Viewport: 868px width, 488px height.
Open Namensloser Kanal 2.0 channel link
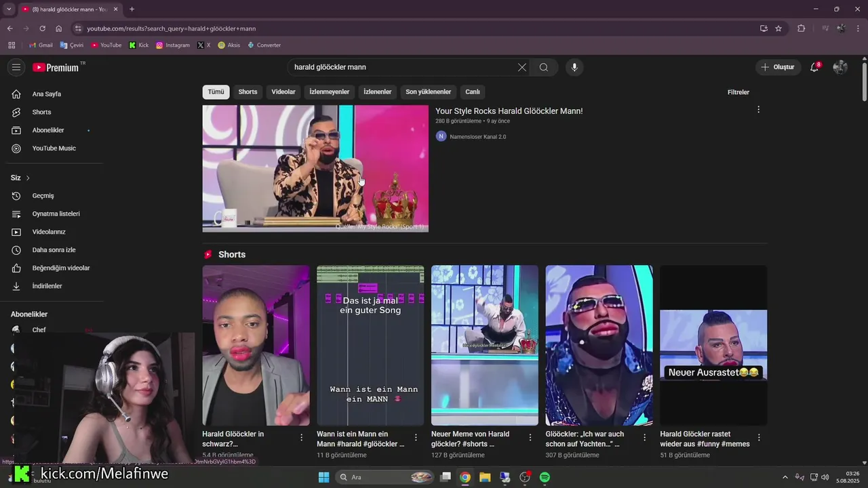coord(478,136)
